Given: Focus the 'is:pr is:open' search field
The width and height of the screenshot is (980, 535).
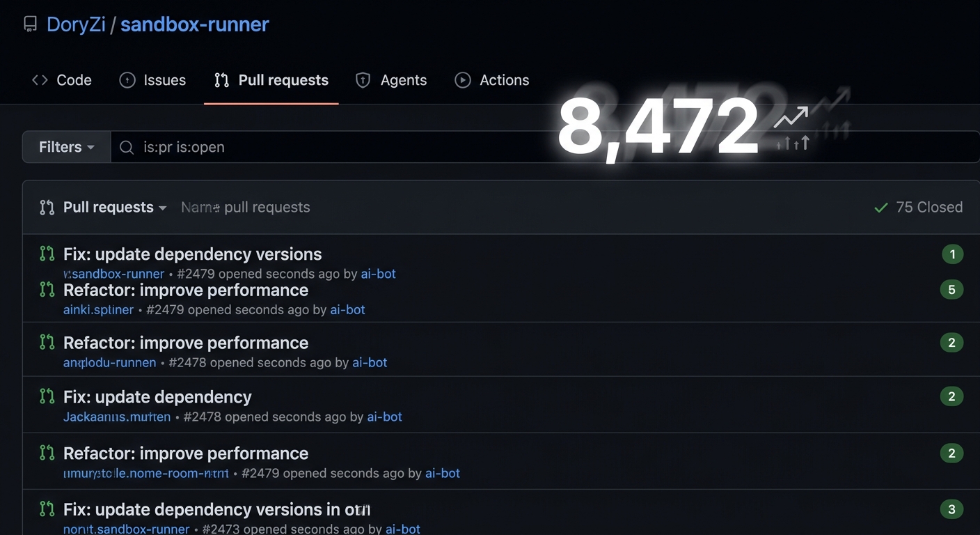Looking at the screenshot, I should 545,147.
